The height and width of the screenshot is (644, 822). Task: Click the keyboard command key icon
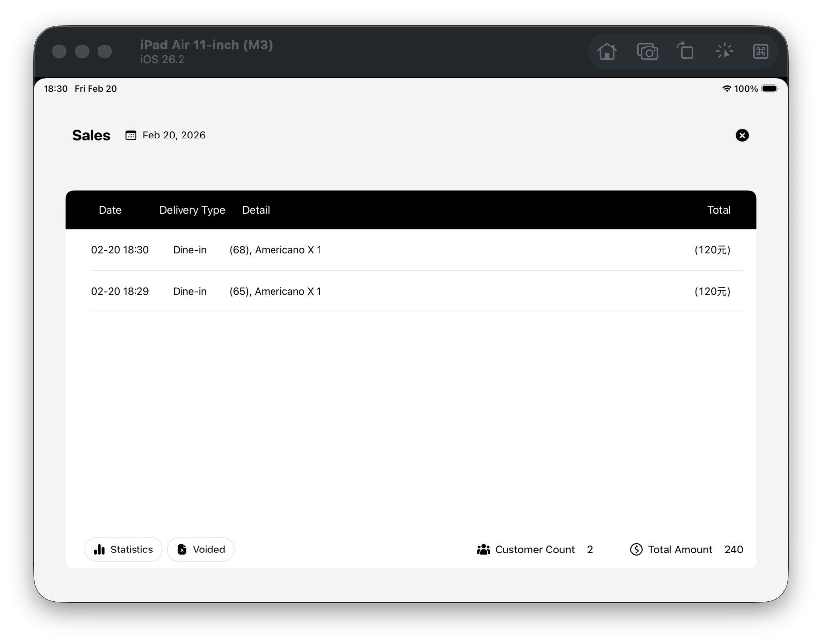[760, 51]
